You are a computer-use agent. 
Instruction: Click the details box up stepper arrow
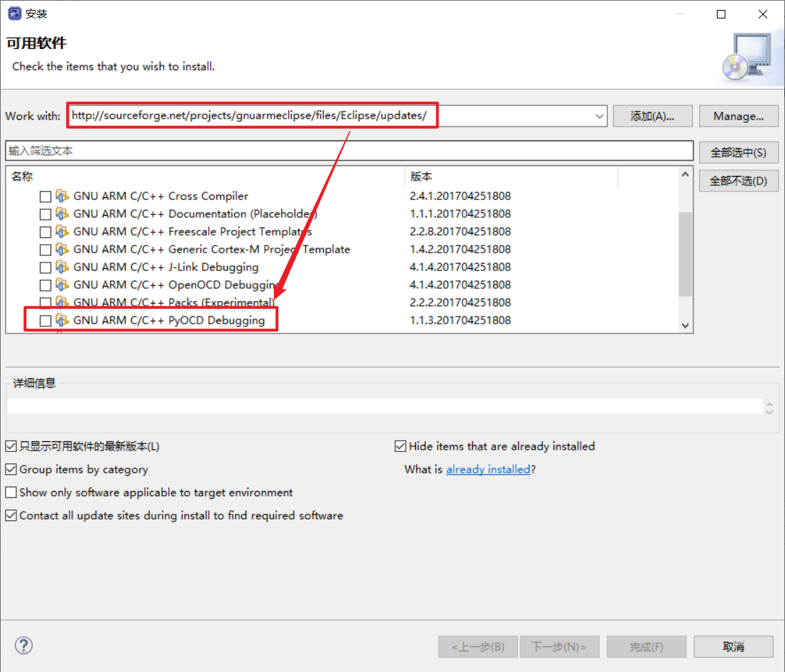click(769, 403)
